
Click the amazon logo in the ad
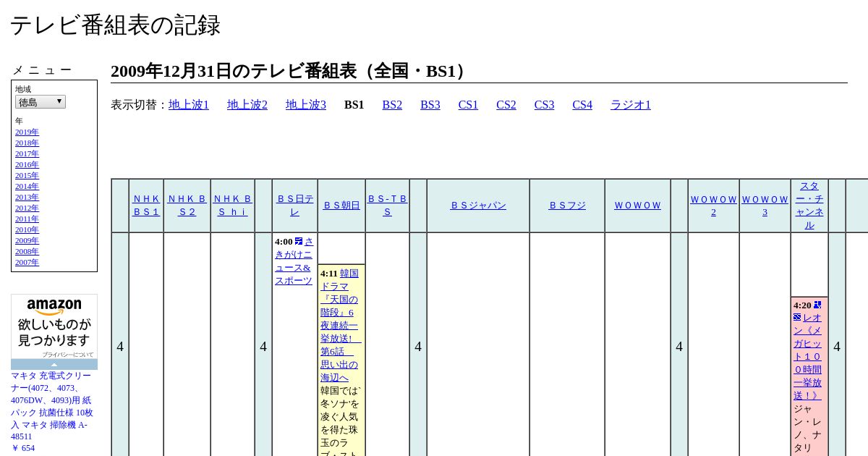click(54, 306)
